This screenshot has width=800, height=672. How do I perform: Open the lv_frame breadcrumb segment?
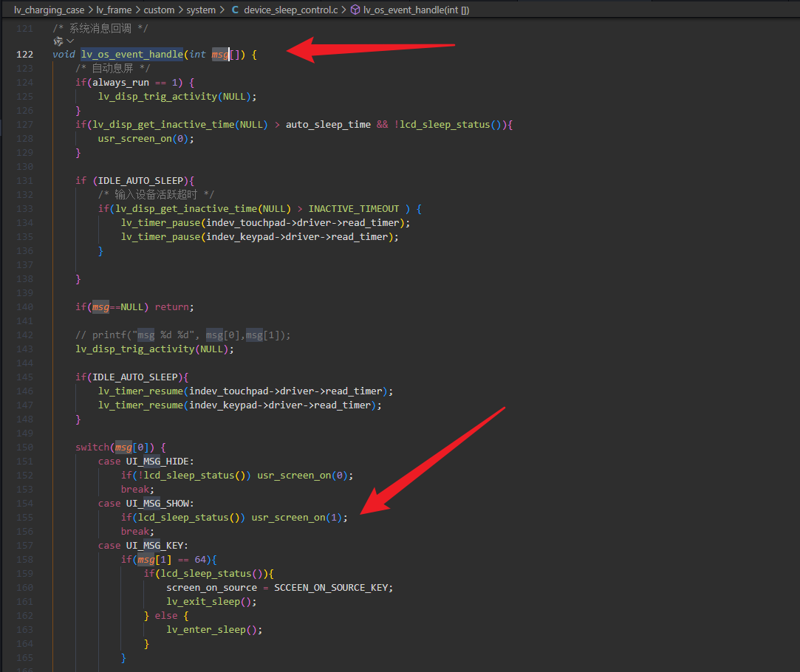click(114, 10)
